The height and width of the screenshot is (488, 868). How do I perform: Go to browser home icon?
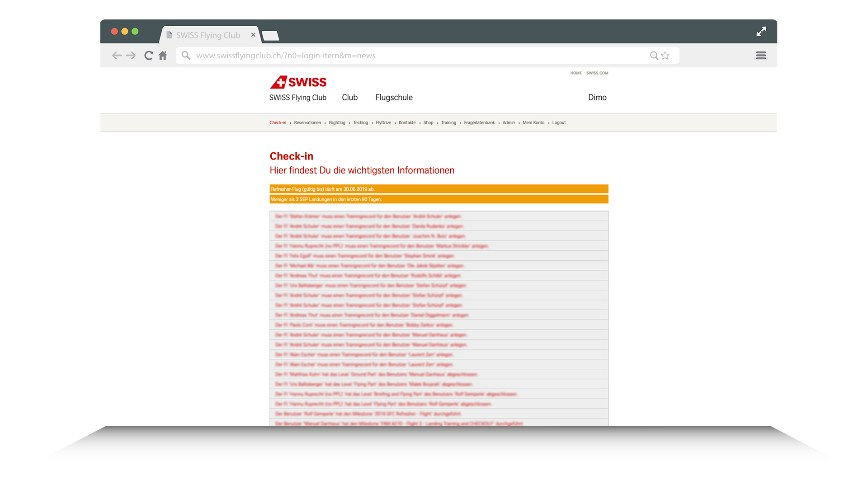(163, 56)
